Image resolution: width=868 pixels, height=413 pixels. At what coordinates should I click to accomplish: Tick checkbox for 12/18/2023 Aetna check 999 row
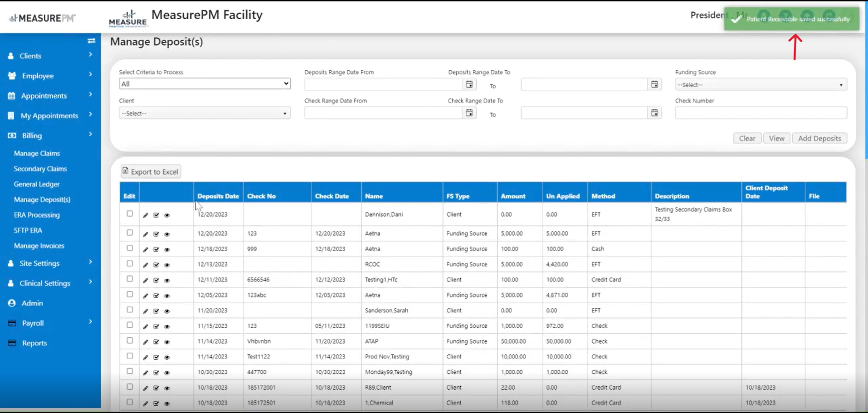click(130, 248)
